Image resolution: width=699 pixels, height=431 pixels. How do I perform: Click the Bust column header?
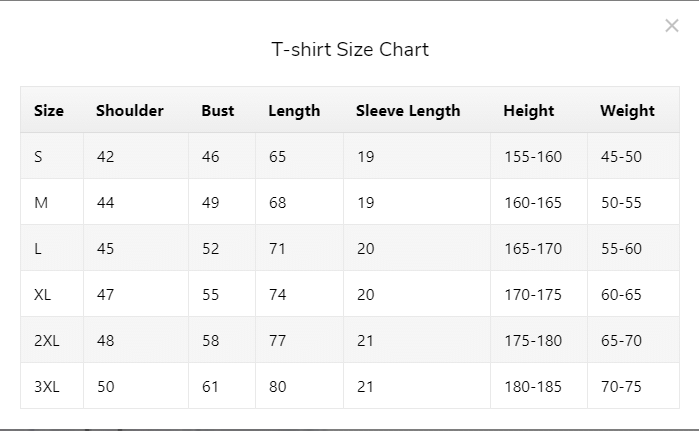tap(218, 111)
